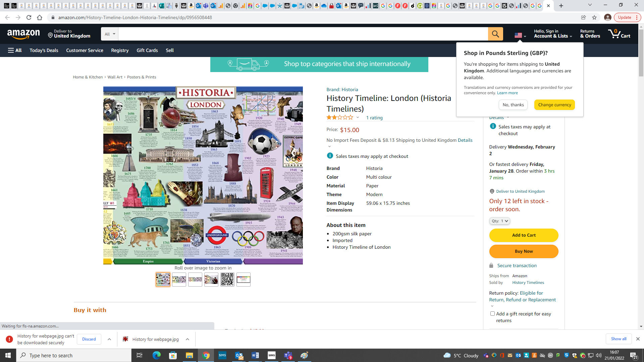The width and height of the screenshot is (644, 362).
Task: Open Microsoft Edge from the taskbar
Action: tap(157, 355)
